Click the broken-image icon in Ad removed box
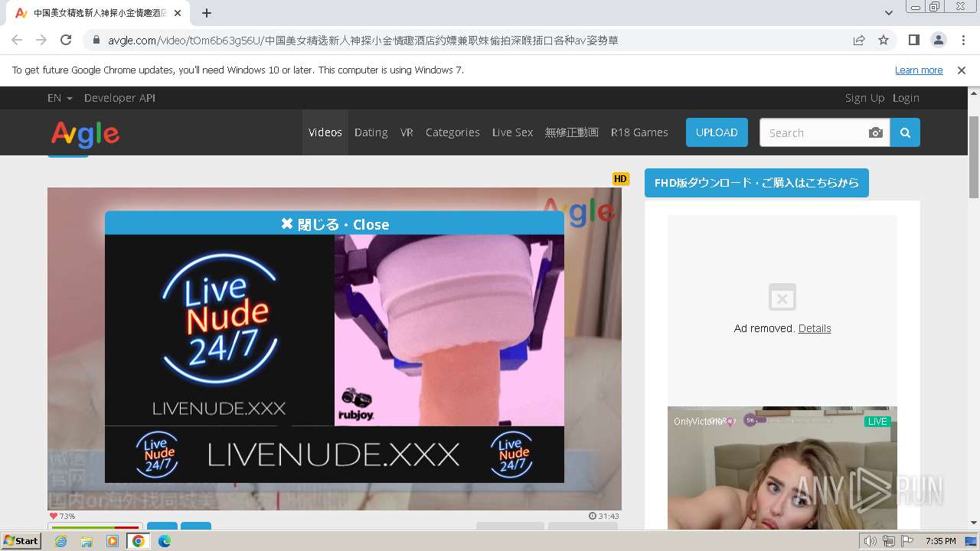Viewport: 980px width, 551px height. click(782, 298)
